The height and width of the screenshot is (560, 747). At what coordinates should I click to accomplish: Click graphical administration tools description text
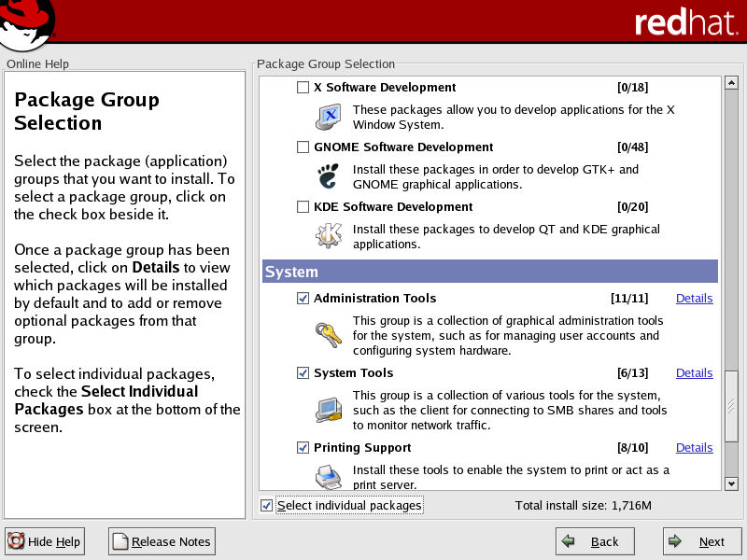pyautogui.click(x=508, y=335)
